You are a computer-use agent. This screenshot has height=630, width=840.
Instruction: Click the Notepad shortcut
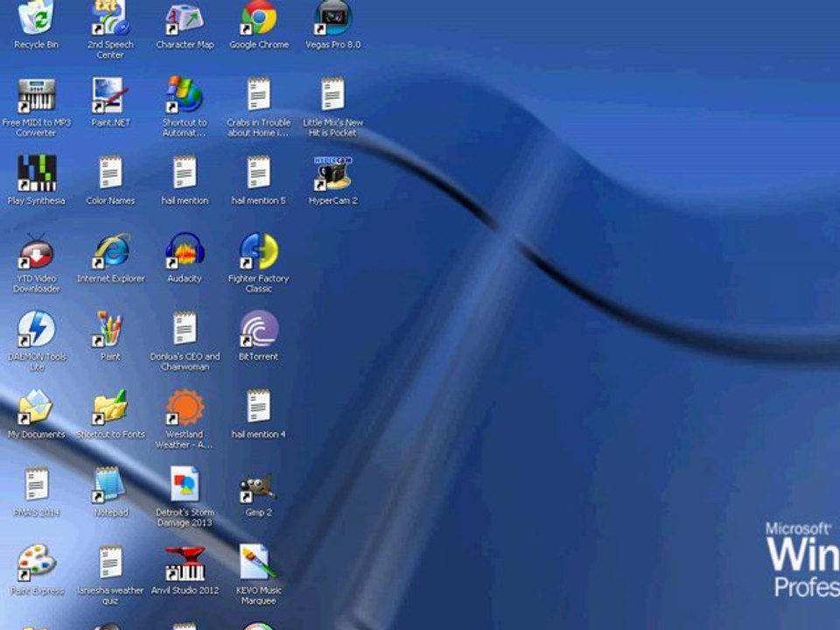(110, 485)
